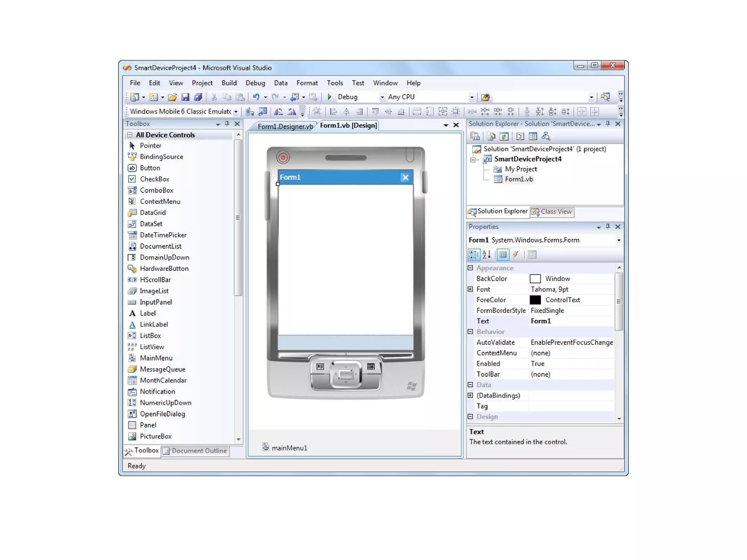Click Refresh icon in Solution Explorer toolbar

click(504, 136)
